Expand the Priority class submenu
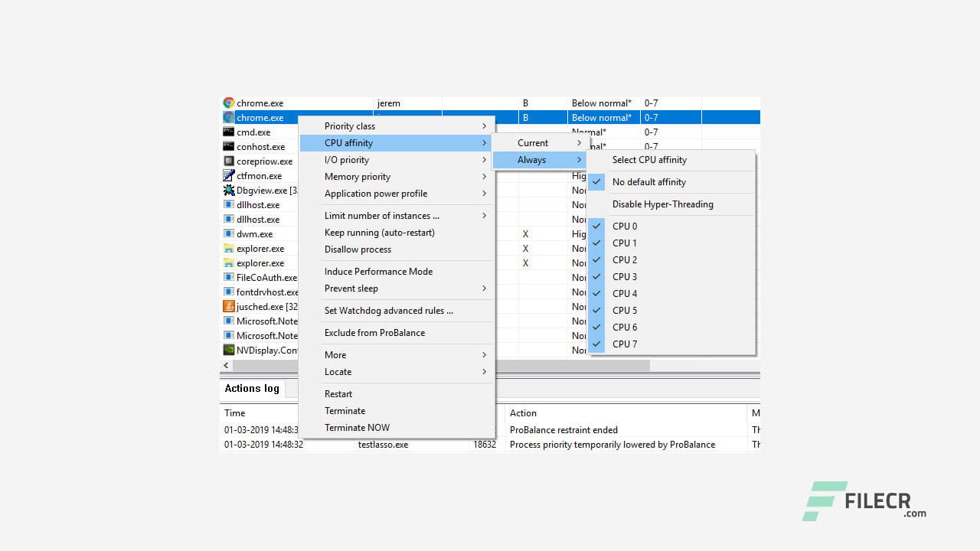This screenshot has width=980, height=551. pyautogui.click(x=349, y=126)
